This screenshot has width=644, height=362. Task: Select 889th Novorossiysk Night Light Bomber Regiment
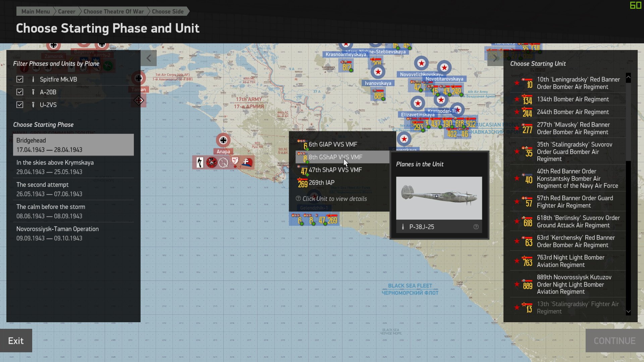568,284
